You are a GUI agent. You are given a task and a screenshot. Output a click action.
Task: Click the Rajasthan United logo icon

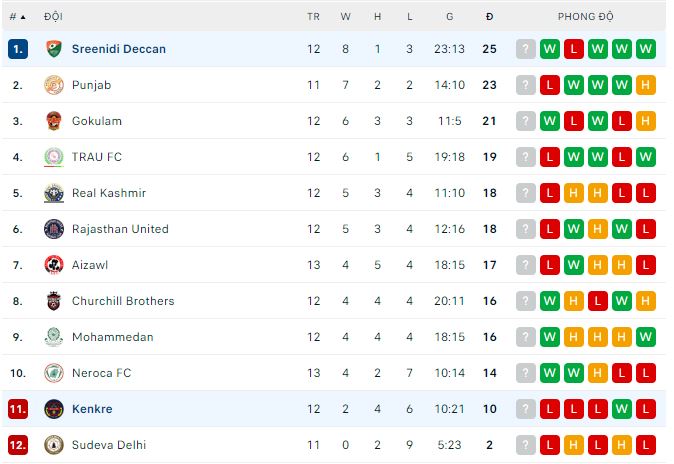coord(54,229)
